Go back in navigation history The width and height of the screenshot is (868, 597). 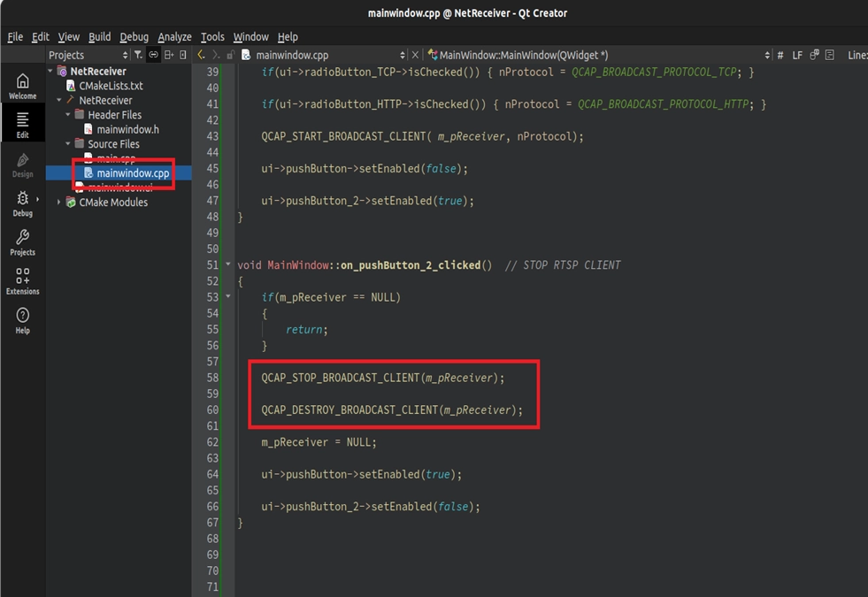[201, 54]
